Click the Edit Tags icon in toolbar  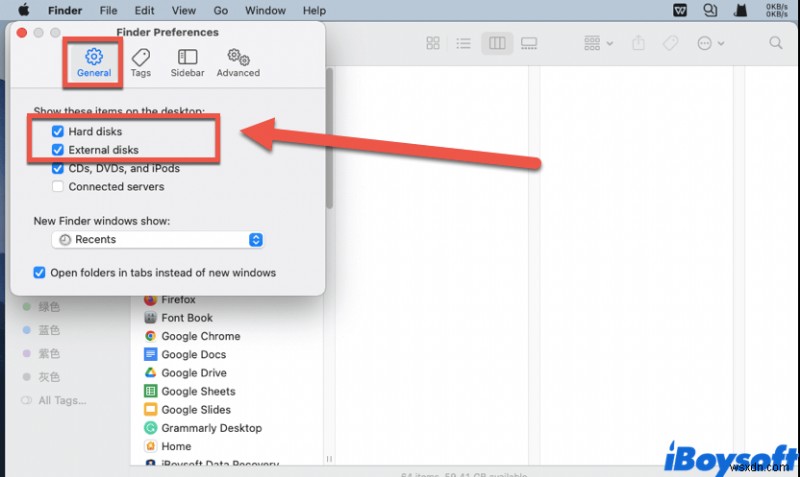click(x=670, y=43)
